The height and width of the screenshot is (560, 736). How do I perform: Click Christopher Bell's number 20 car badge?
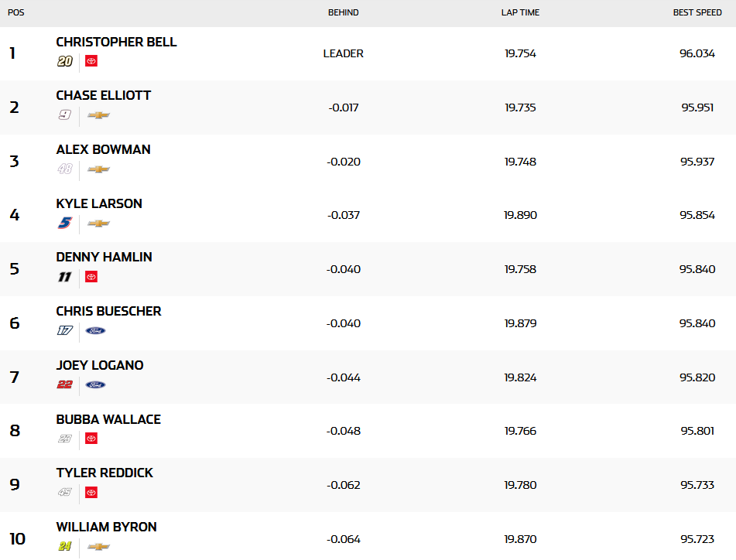pyautogui.click(x=65, y=61)
